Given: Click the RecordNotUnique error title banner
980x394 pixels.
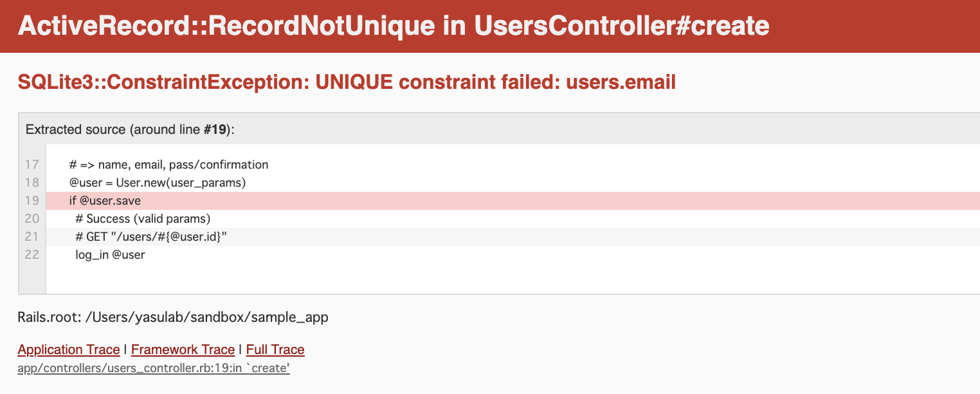Looking at the screenshot, I should (x=394, y=26).
